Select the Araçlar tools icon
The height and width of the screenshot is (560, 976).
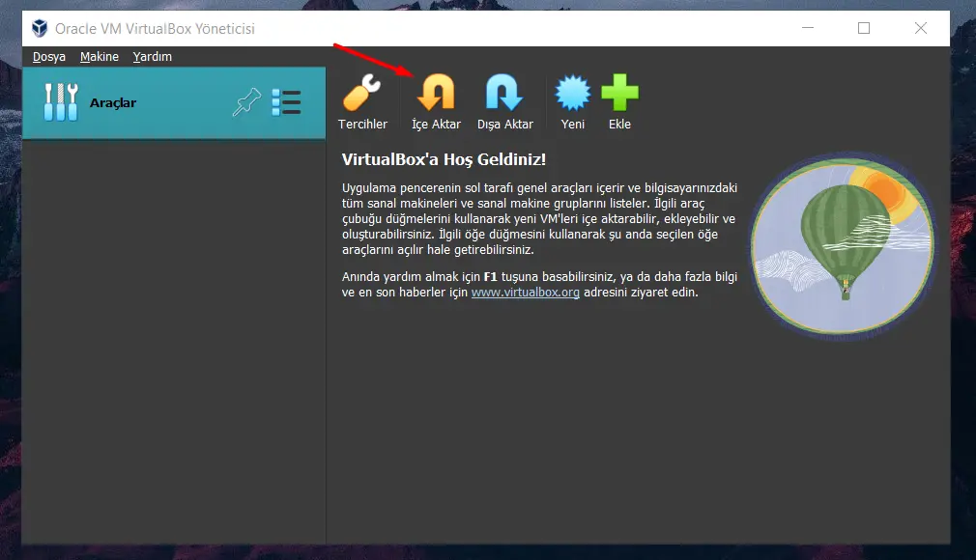click(61, 102)
